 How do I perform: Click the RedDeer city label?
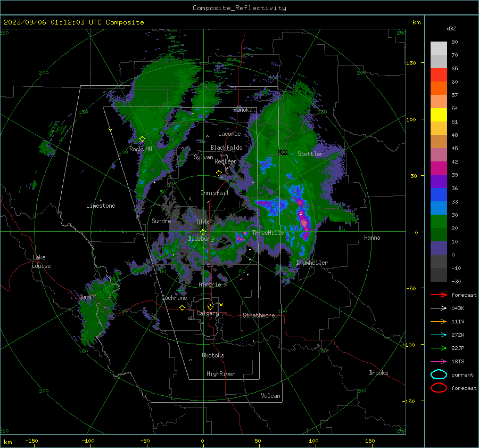coord(226,161)
